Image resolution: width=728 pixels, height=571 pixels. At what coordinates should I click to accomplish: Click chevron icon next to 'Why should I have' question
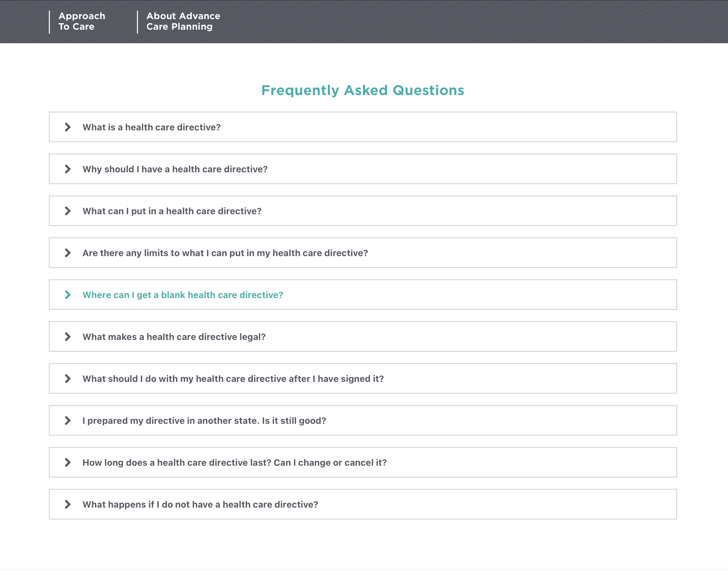click(x=68, y=169)
